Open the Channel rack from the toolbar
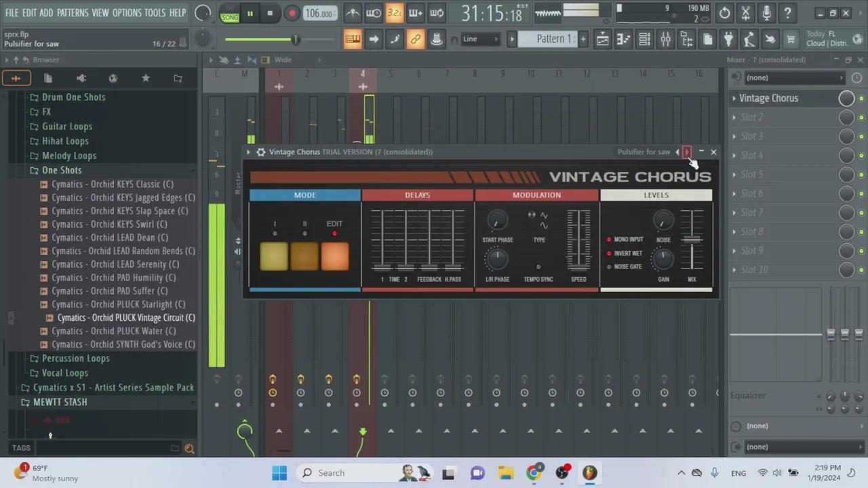Image resolution: width=868 pixels, height=488 pixels. tap(644, 39)
